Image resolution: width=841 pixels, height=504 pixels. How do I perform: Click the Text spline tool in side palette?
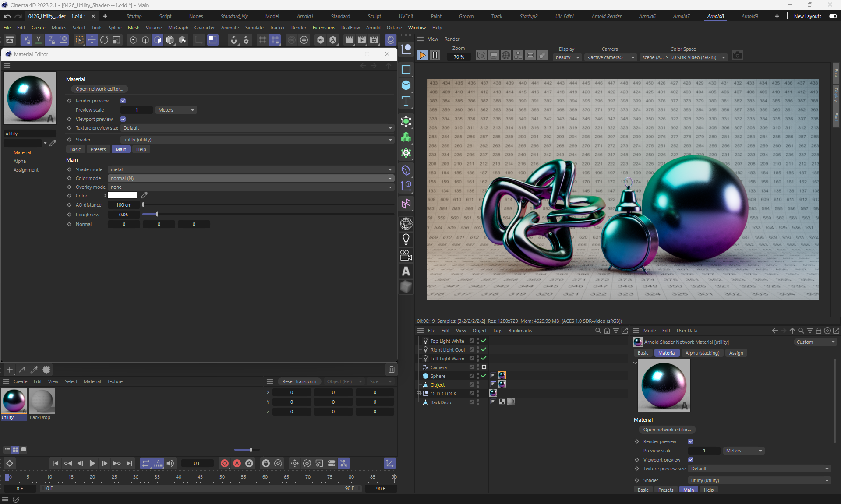tap(406, 101)
